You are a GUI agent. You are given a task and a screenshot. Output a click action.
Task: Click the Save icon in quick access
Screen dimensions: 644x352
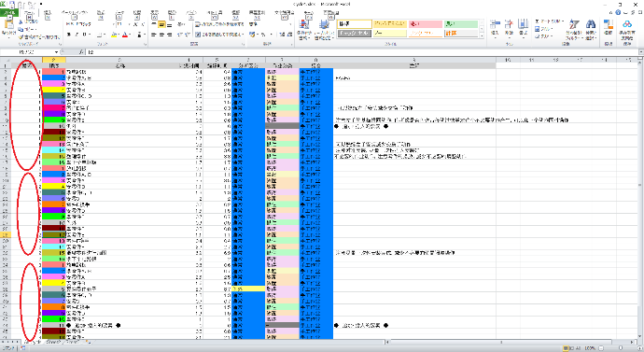[13, 5]
